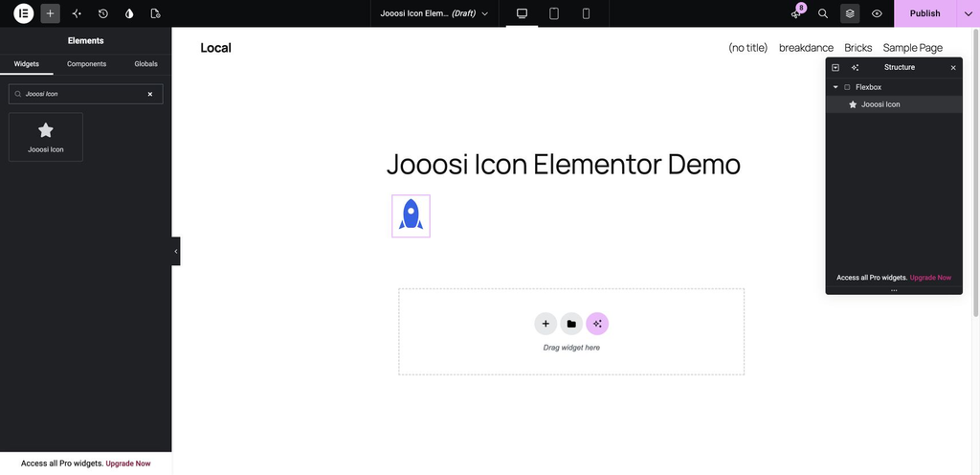Open the Sample Page menu link

(x=912, y=48)
